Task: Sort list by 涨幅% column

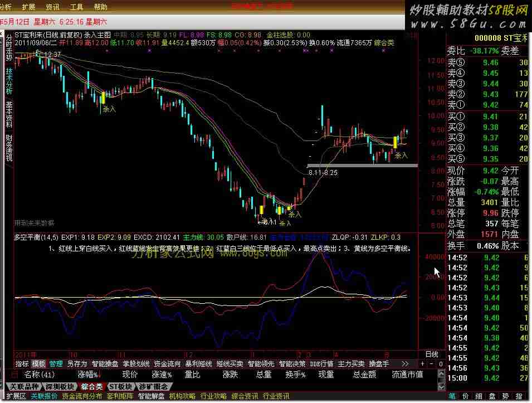Action: pos(88,375)
